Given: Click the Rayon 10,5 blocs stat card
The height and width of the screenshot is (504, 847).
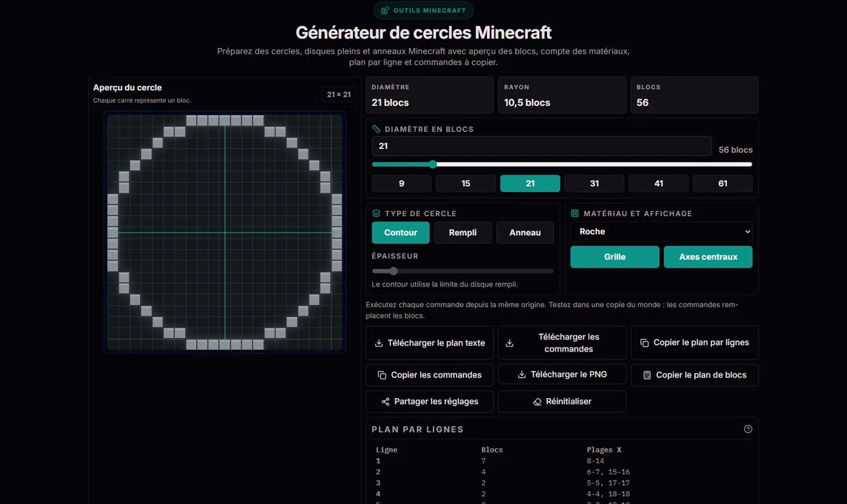Looking at the screenshot, I should (x=562, y=95).
